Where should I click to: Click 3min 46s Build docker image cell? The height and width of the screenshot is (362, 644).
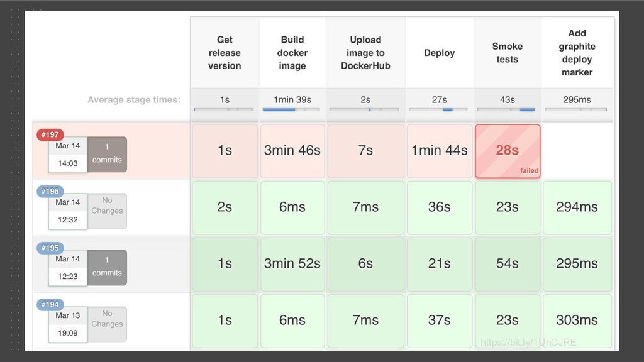point(292,151)
